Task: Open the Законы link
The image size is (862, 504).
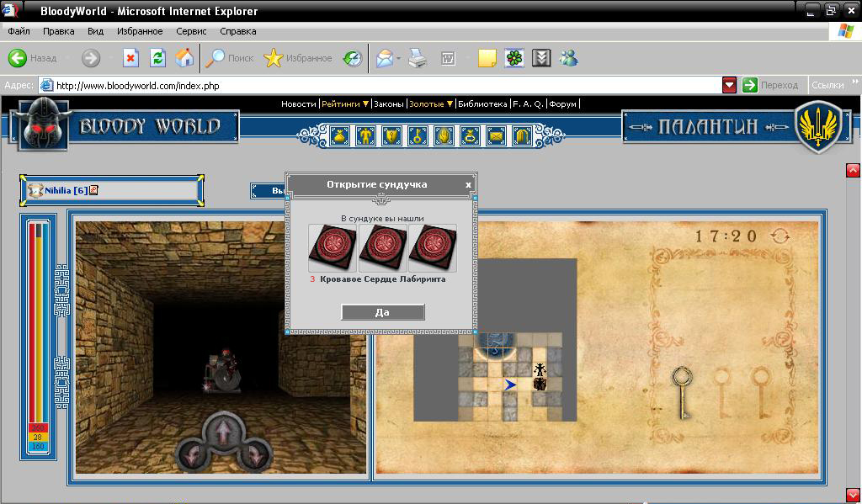Action: click(x=389, y=103)
